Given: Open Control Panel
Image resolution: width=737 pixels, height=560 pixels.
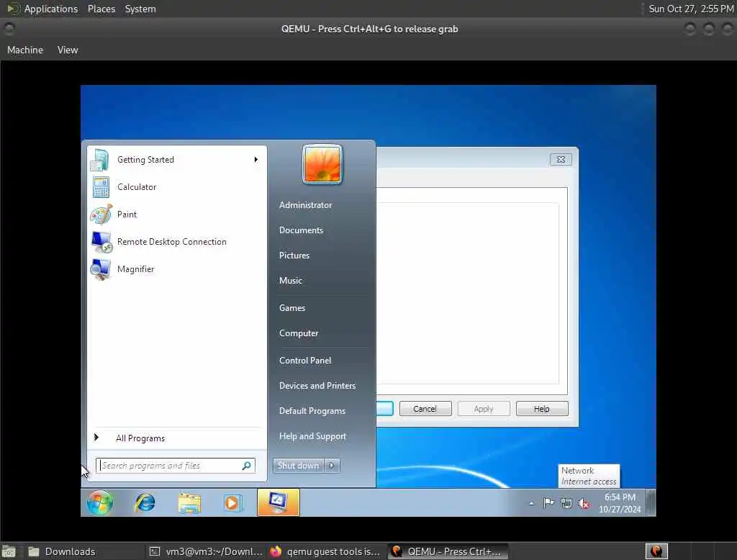Looking at the screenshot, I should coord(305,361).
